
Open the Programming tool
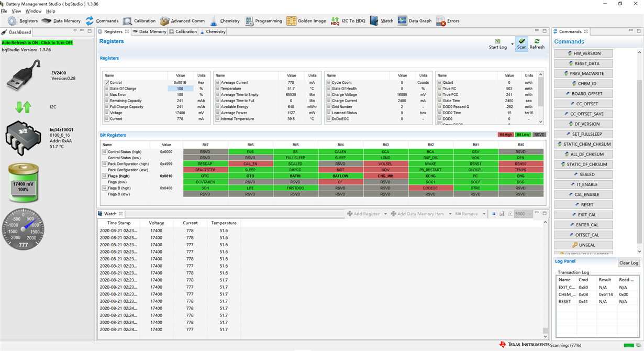click(263, 21)
